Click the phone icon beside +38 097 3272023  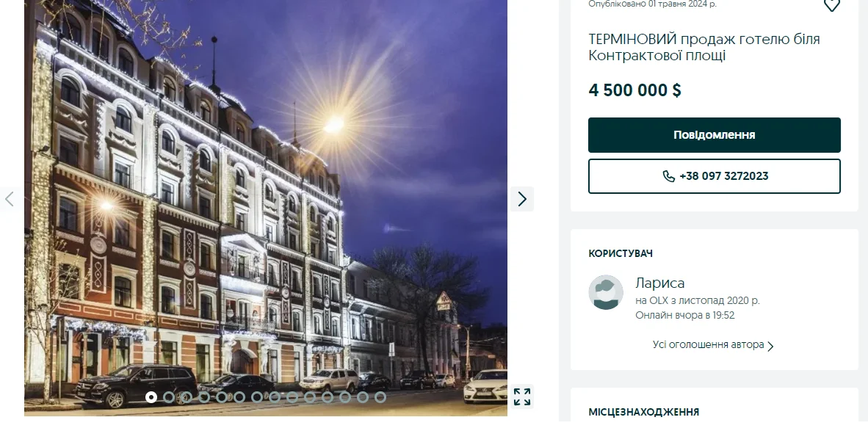click(x=668, y=176)
